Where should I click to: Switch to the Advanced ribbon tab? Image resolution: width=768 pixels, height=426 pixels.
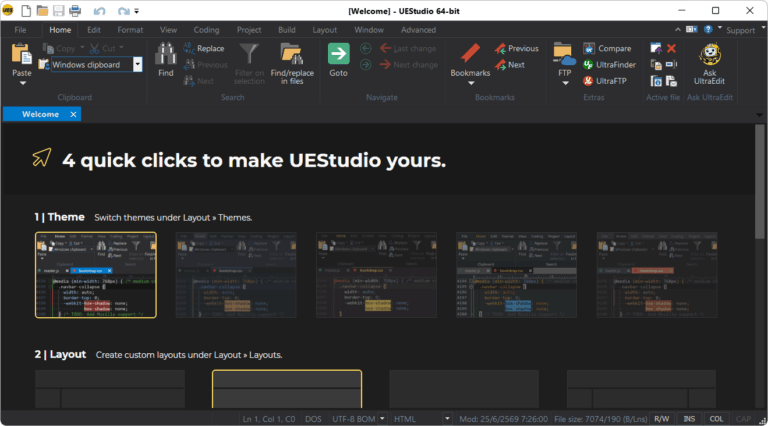[x=418, y=30]
